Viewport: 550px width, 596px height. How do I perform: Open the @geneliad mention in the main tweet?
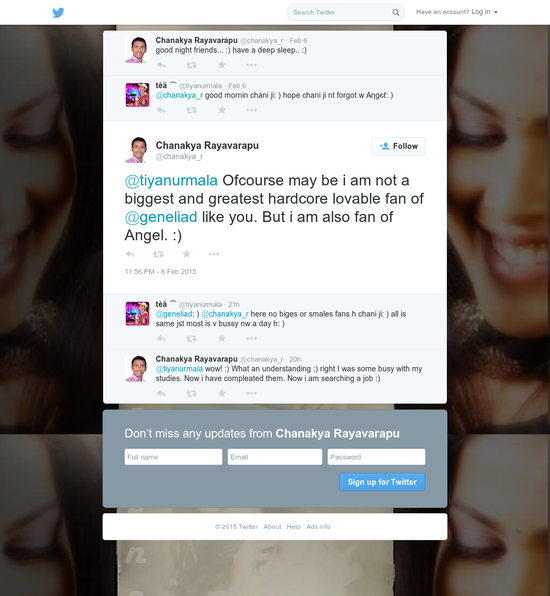coord(161,217)
